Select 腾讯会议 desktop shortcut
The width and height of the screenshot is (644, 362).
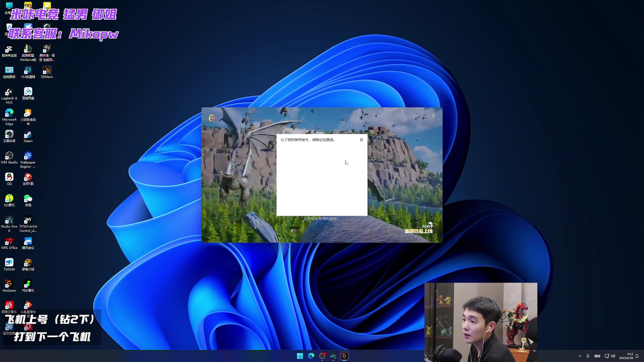click(x=28, y=243)
